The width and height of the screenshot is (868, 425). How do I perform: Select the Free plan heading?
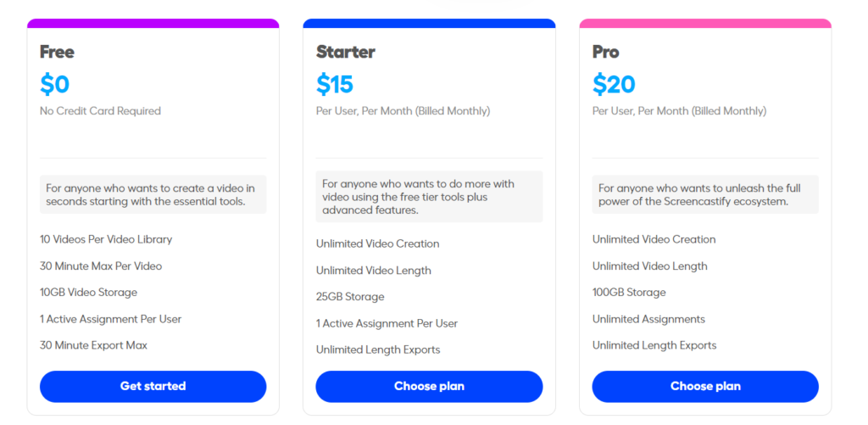point(57,52)
